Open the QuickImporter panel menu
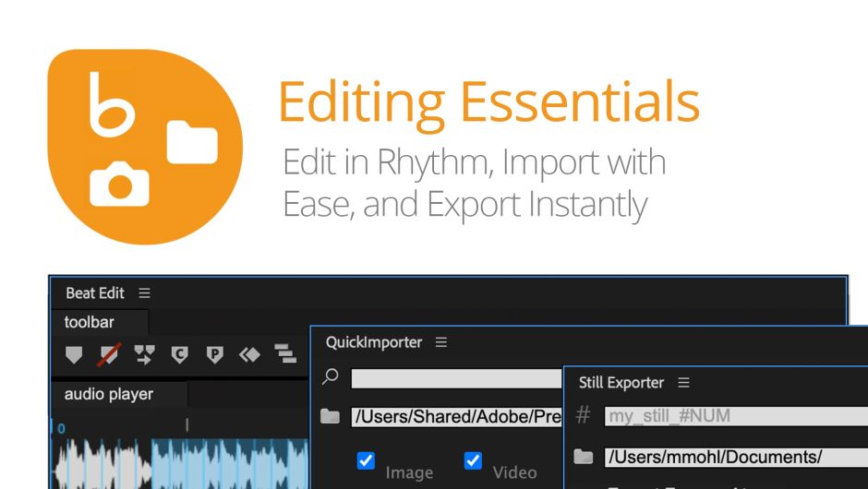This screenshot has height=489, width=868. click(441, 342)
